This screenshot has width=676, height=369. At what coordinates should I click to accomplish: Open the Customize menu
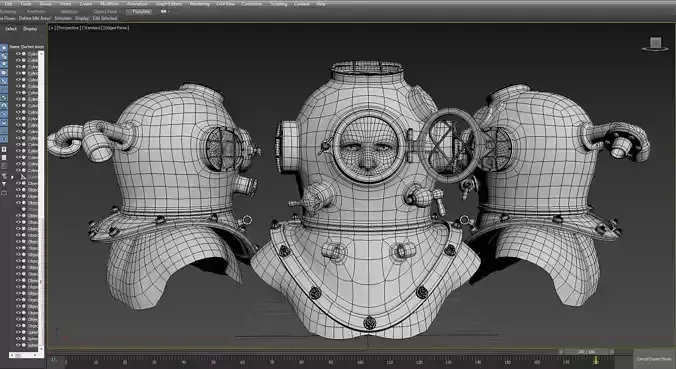click(x=251, y=4)
